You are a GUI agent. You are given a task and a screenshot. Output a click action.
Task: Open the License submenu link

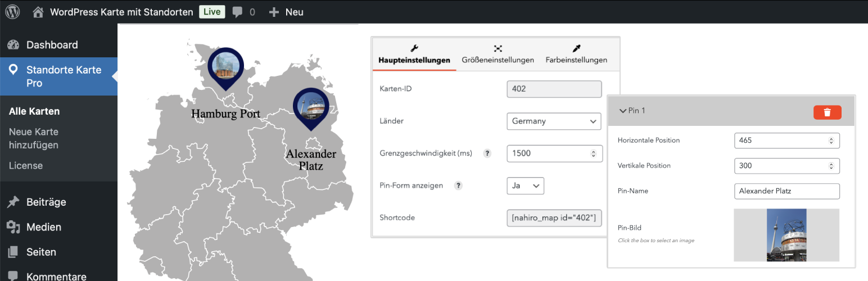click(26, 166)
